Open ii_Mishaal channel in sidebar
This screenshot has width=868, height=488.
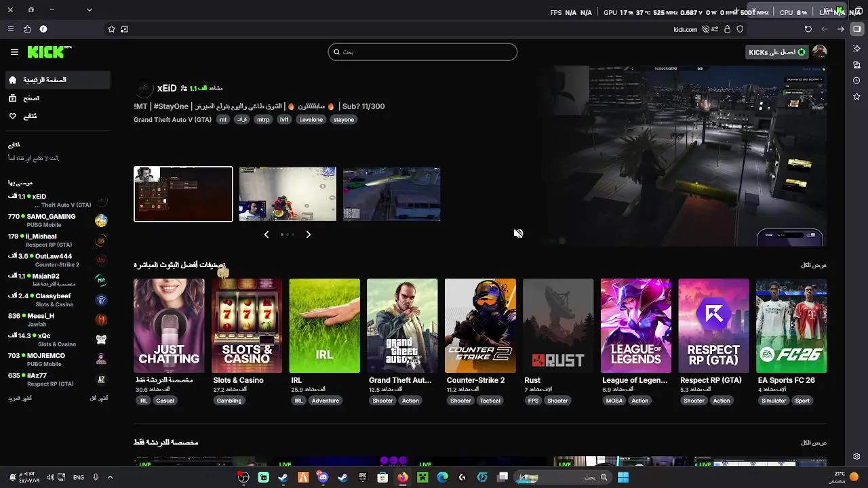tap(58, 241)
